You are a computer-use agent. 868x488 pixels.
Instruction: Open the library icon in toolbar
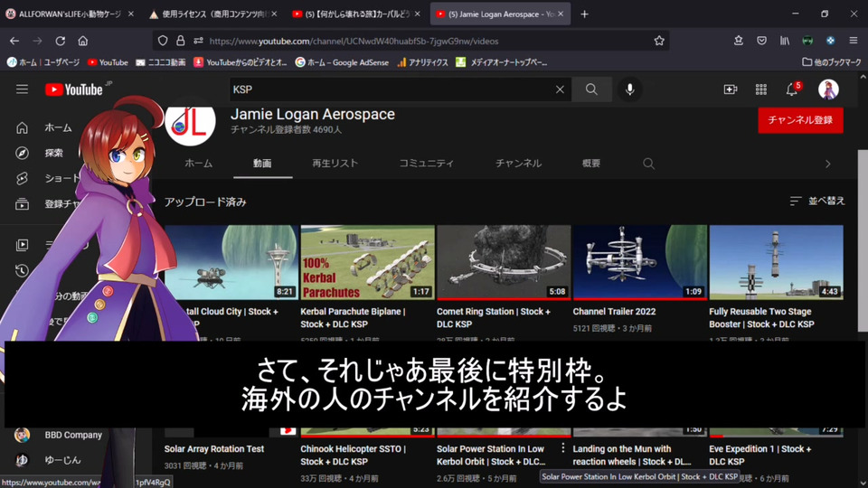[x=785, y=41]
